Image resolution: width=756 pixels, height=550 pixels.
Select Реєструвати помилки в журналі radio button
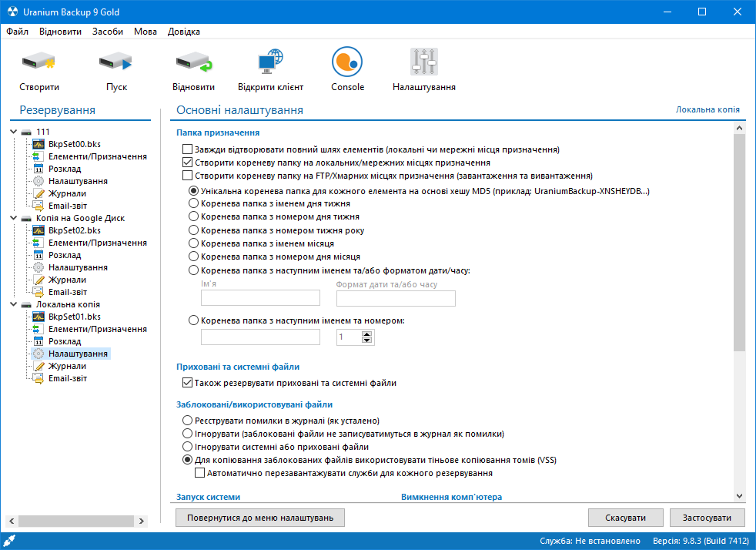pos(187,421)
